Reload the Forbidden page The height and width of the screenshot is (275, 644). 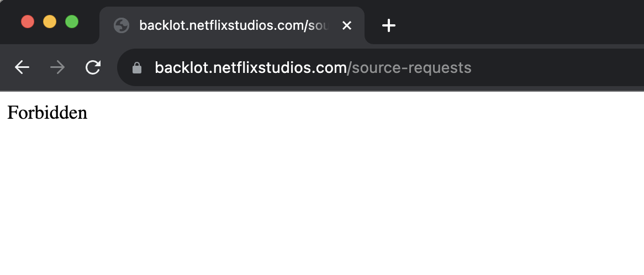click(x=93, y=67)
